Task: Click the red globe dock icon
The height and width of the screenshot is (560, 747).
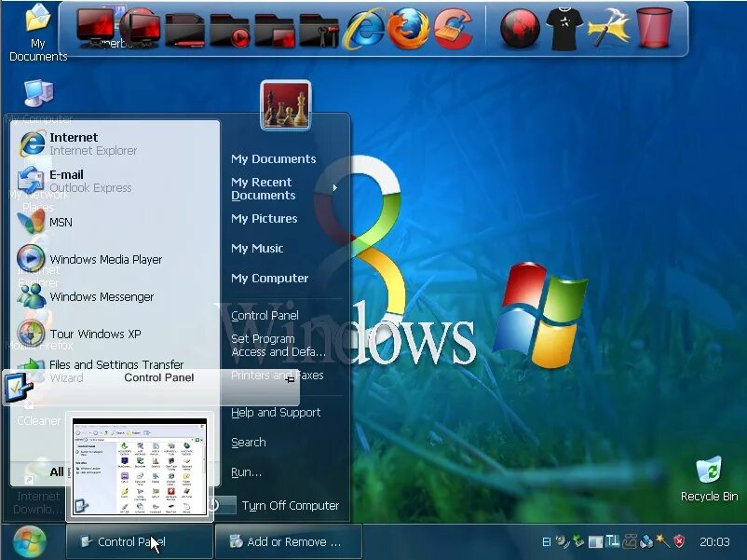Action: point(520,29)
